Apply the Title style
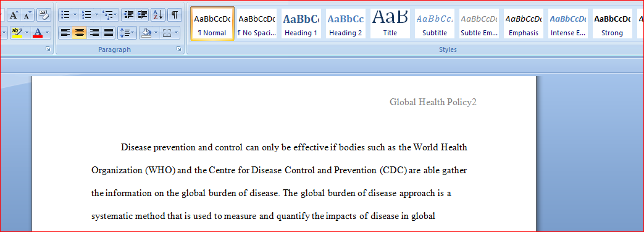644x232 pixels. click(x=390, y=24)
